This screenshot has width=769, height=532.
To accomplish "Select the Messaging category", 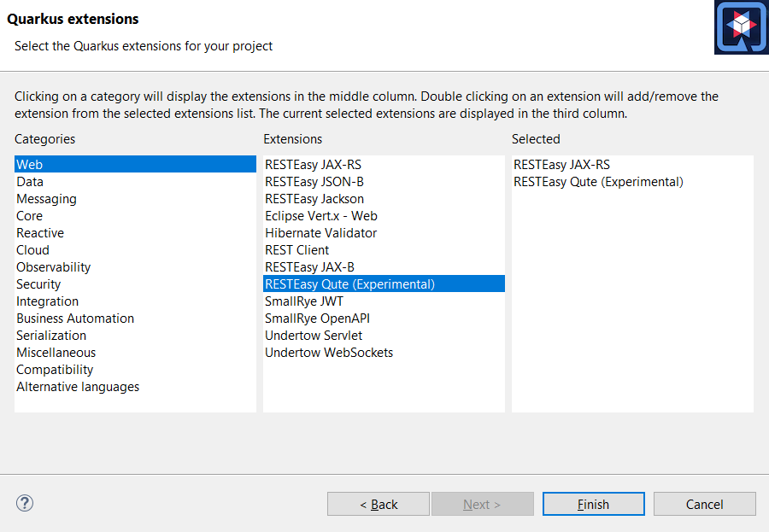I will click(46, 199).
